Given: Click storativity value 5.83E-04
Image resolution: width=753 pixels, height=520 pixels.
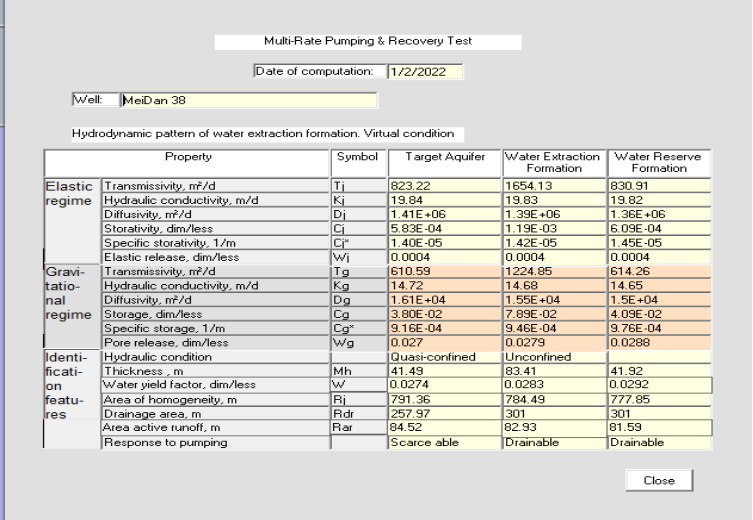Looking at the screenshot, I should pos(444,228).
